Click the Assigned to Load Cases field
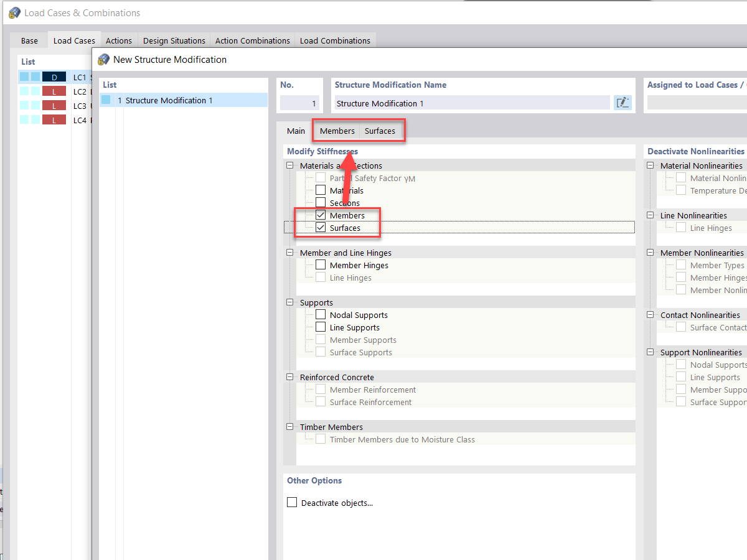The height and width of the screenshot is (560, 747). tap(697, 103)
